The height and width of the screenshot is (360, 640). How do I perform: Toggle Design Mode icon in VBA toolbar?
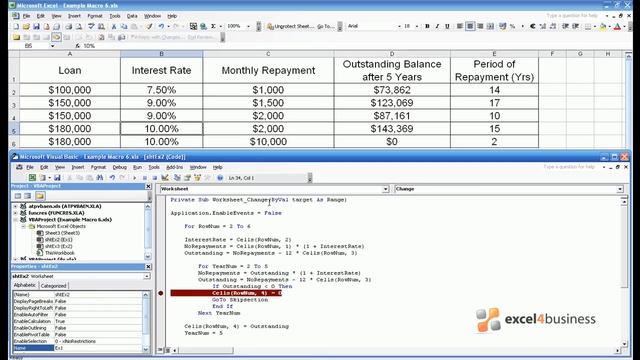[x=165, y=178]
